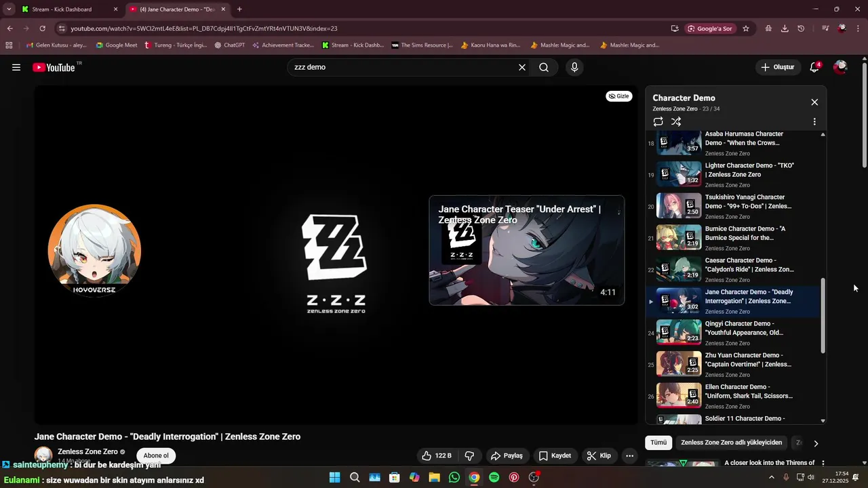Toggle playlist shuffle

tap(676, 122)
